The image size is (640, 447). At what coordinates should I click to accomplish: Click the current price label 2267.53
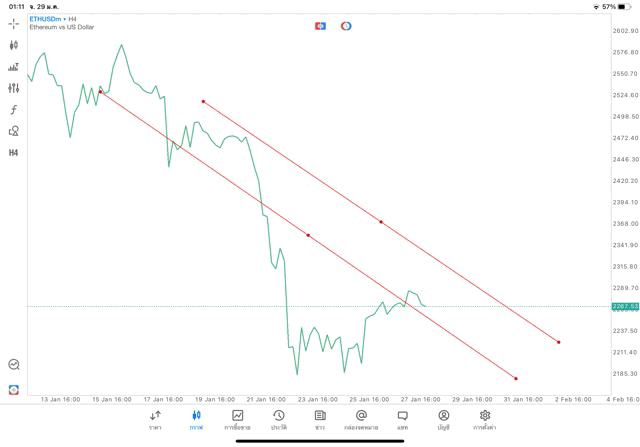point(624,306)
